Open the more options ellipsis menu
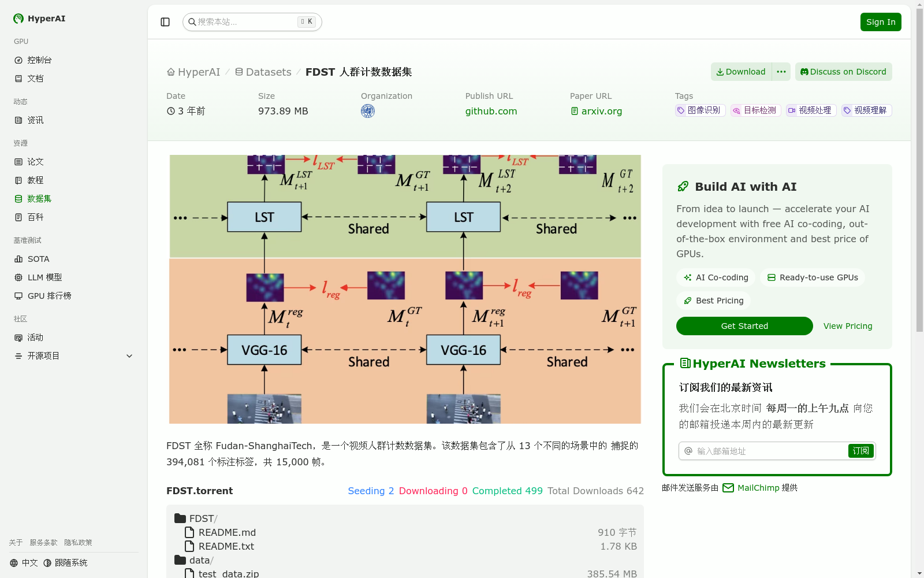The height and width of the screenshot is (578, 924). tap(781, 72)
